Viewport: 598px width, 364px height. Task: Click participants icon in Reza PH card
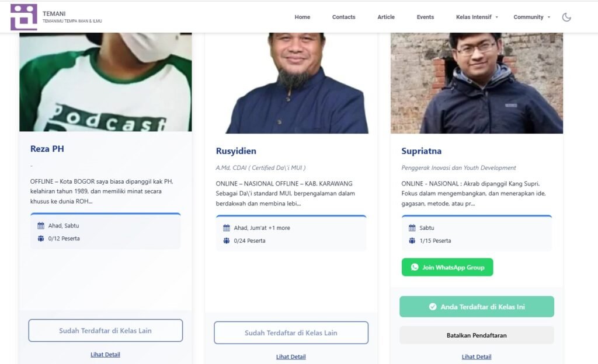pyautogui.click(x=41, y=239)
